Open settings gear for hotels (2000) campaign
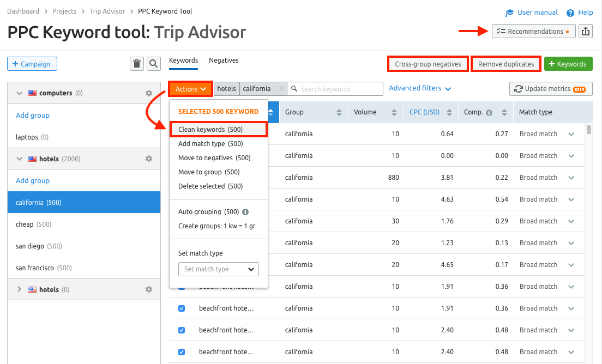The height and width of the screenshot is (364, 602). (x=149, y=159)
